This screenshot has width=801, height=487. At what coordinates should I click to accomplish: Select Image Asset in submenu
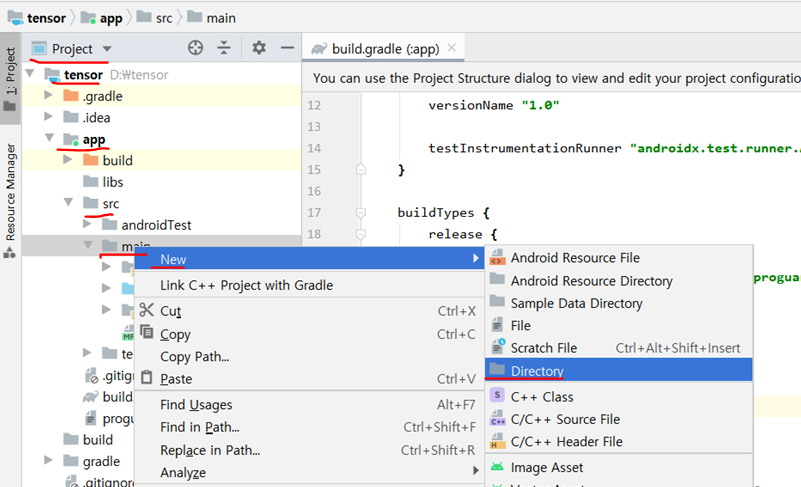[x=619, y=468]
